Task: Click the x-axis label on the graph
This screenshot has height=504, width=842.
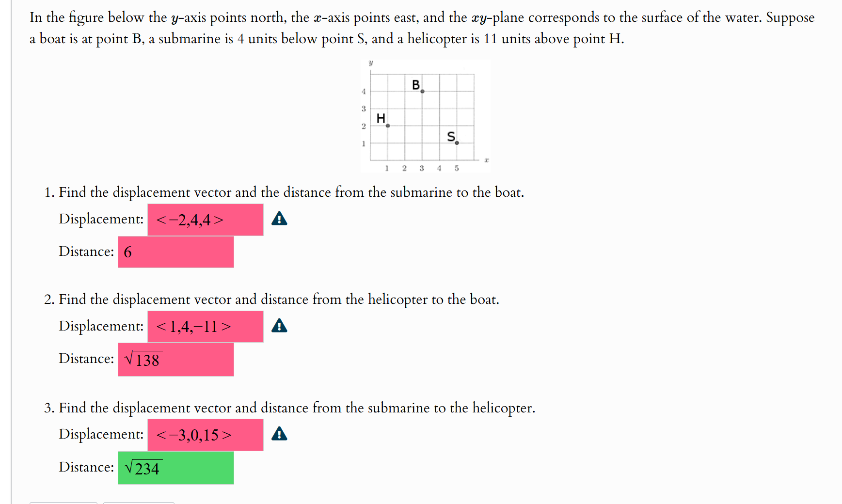Action: pyautogui.click(x=486, y=160)
